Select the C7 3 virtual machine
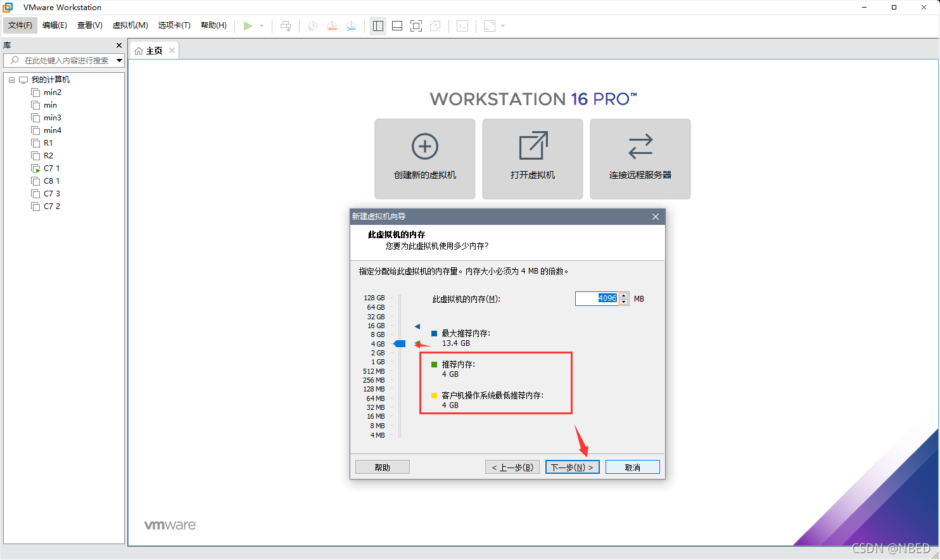Screen dimensions: 940x560 pos(51,194)
